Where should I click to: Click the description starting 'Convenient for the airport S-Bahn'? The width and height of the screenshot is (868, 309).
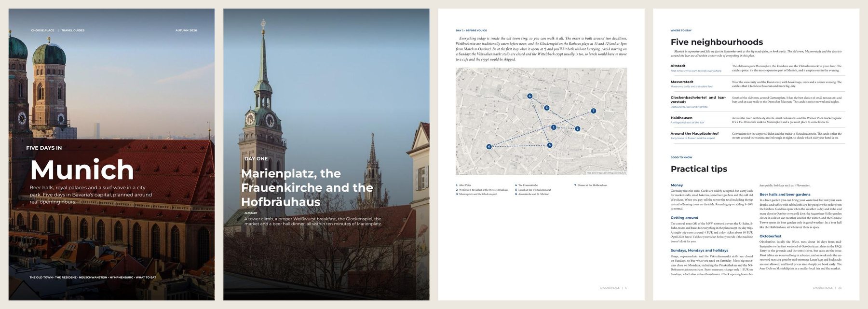(x=787, y=136)
